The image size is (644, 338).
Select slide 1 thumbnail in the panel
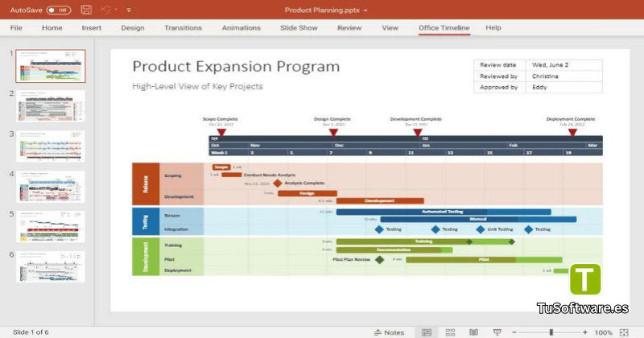51,66
